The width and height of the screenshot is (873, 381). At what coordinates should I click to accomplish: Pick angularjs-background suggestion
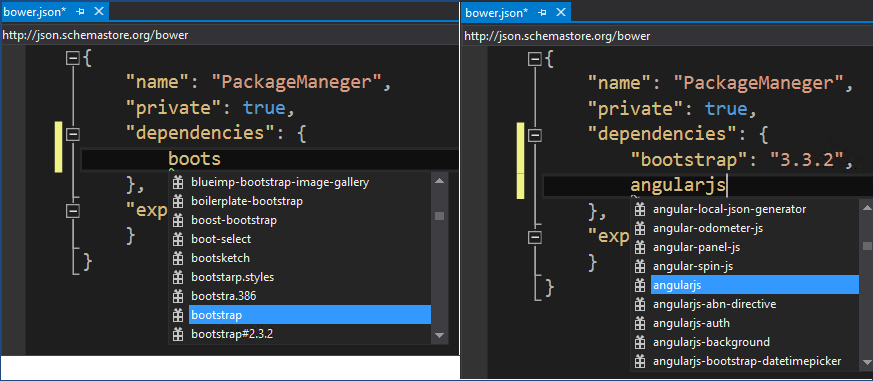[x=711, y=342]
